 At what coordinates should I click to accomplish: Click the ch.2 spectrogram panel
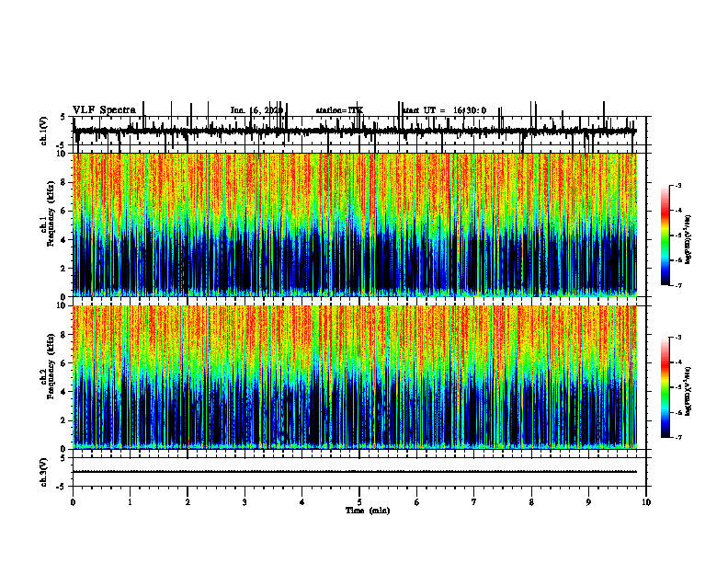click(x=355, y=377)
